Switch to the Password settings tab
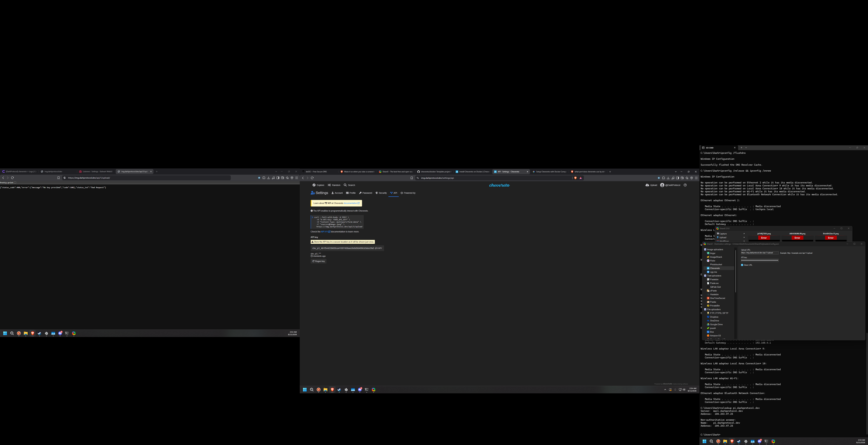The width and height of the screenshot is (868, 445). pos(366,193)
